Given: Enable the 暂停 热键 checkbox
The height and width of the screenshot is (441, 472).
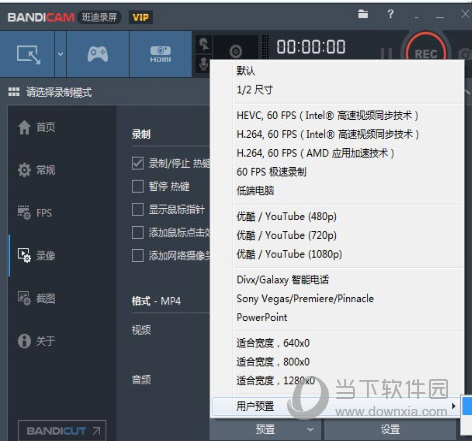Looking at the screenshot, I should [138, 186].
